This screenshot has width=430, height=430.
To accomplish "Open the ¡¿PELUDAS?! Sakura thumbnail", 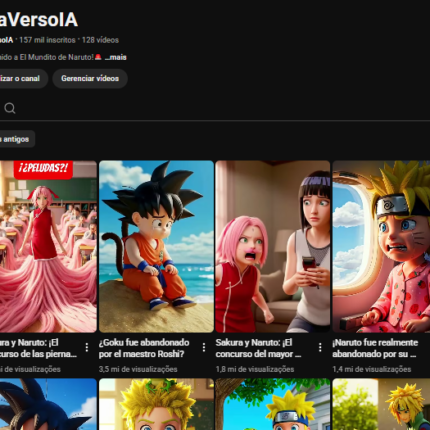I will tap(48, 247).
